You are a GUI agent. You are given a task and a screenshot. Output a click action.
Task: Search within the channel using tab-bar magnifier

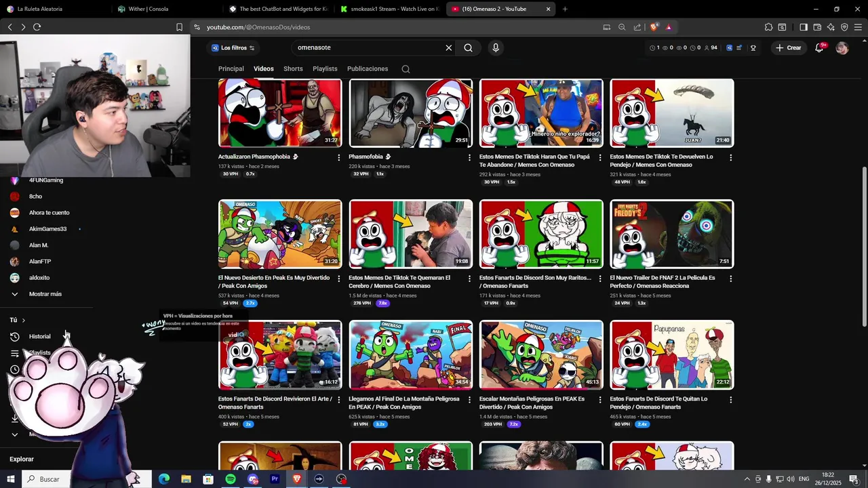[406, 69]
